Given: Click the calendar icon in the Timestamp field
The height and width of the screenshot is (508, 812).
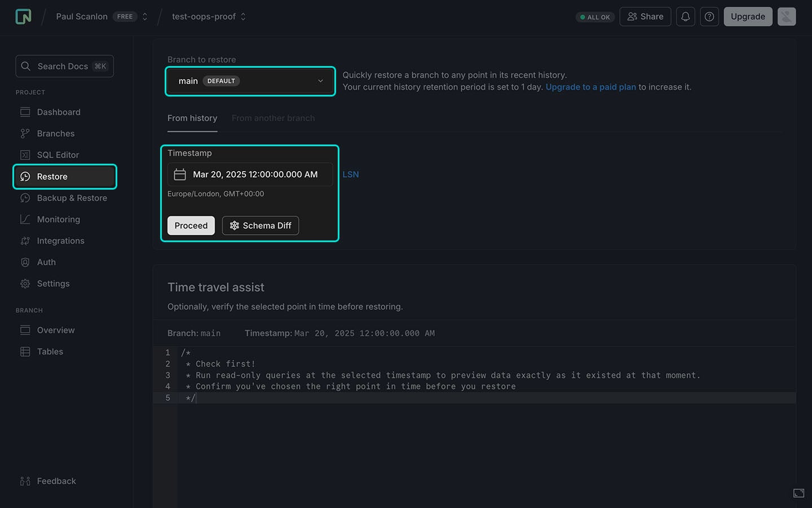Looking at the screenshot, I should coord(180,174).
